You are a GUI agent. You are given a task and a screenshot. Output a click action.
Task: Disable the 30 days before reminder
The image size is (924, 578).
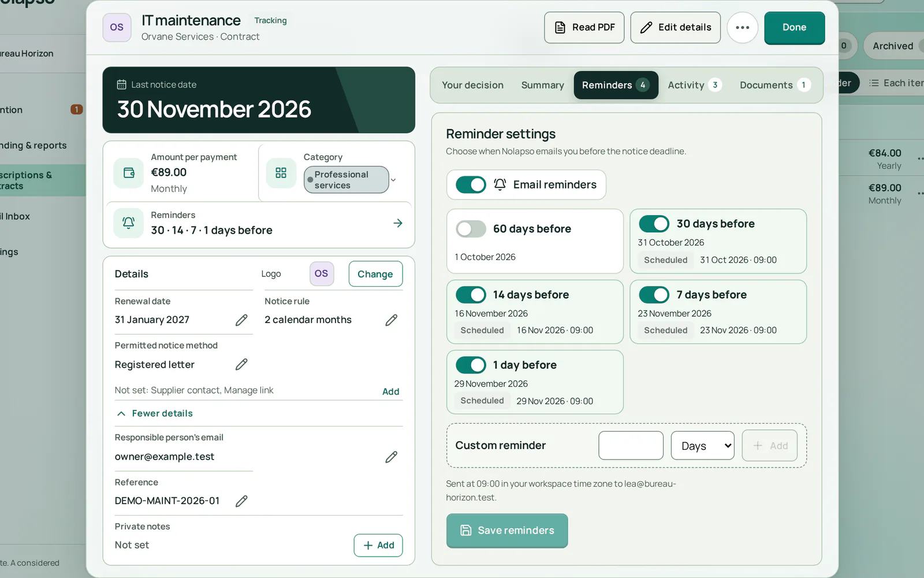coord(654,224)
